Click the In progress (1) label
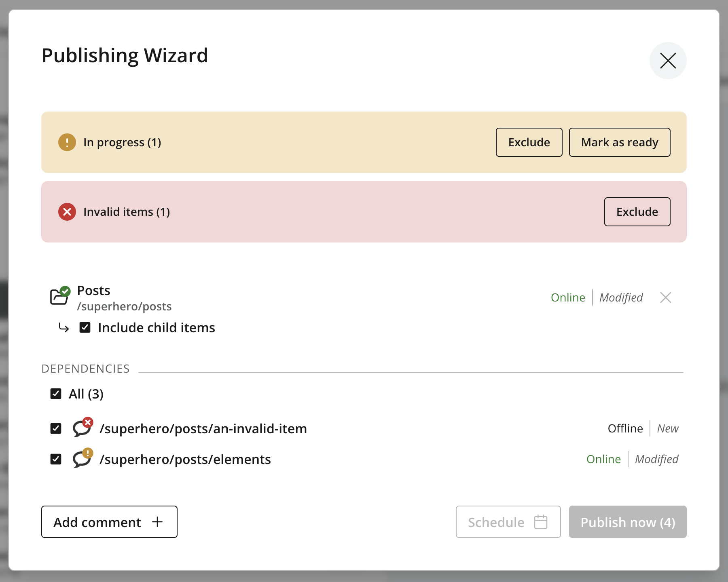Viewport: 728px width, 582px height. coord(122,142)
